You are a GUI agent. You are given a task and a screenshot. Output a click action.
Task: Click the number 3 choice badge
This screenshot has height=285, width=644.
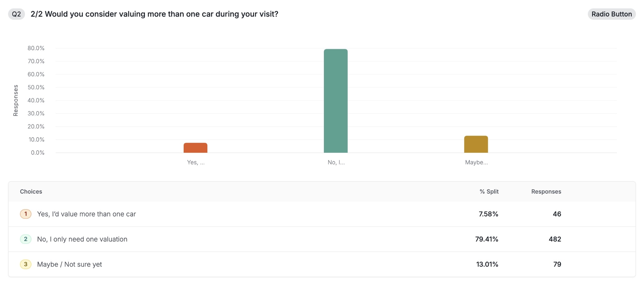click(26, 264)
